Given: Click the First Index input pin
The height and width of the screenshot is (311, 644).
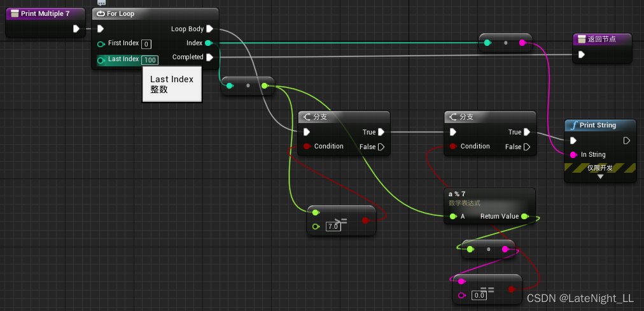Looking at the screenshot, I should [x=101, y=43].
